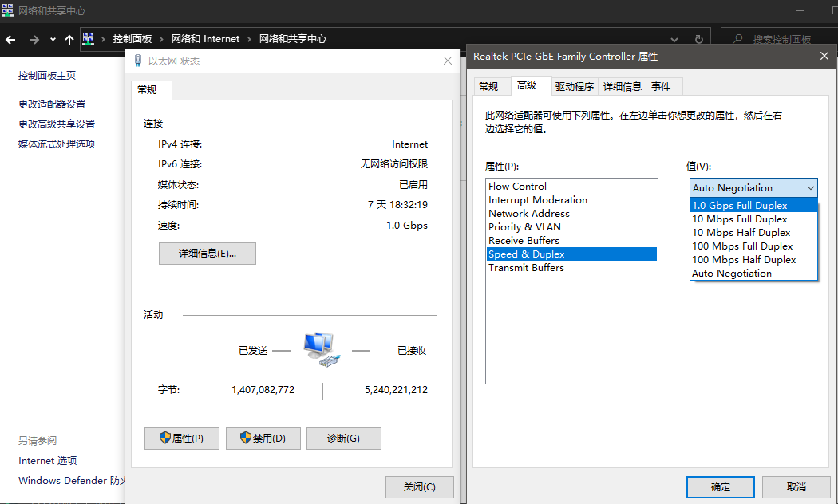
Task: Open the 网络和 Internet breadcrumb
Action: pyautogui.click(x=205, y=39)
